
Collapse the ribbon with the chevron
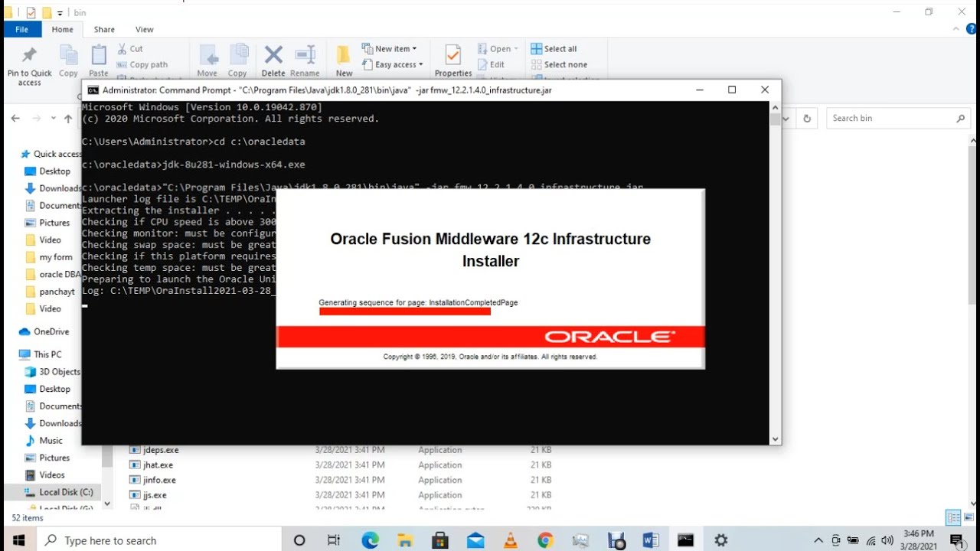[x=957, y=29]
